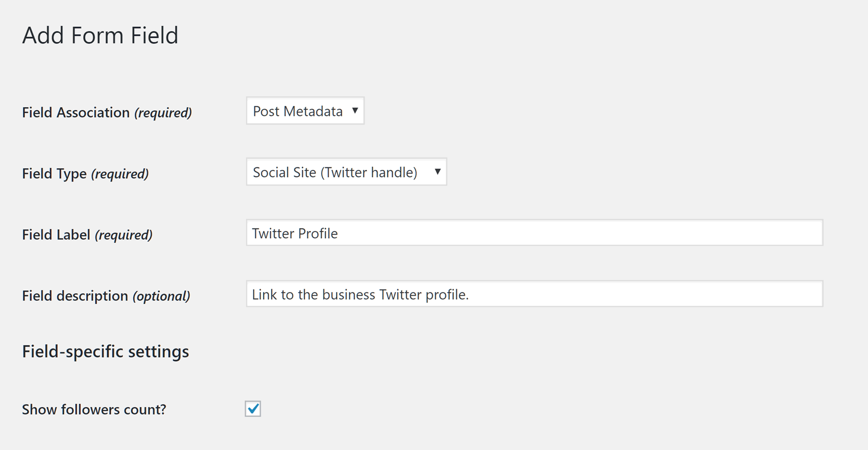Click the "Field-specific settings" section heading
The height and width of the screenshot is (450, 868).
click(105, 352)
